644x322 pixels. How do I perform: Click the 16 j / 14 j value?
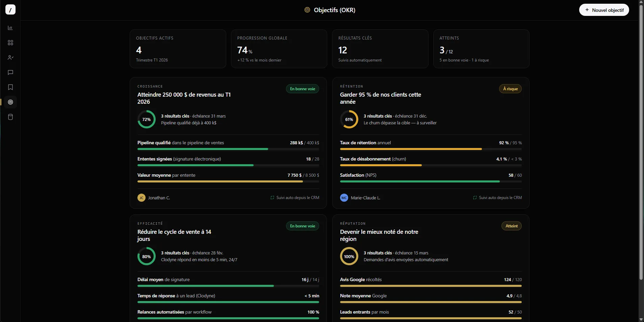click(x=310, y=279)
